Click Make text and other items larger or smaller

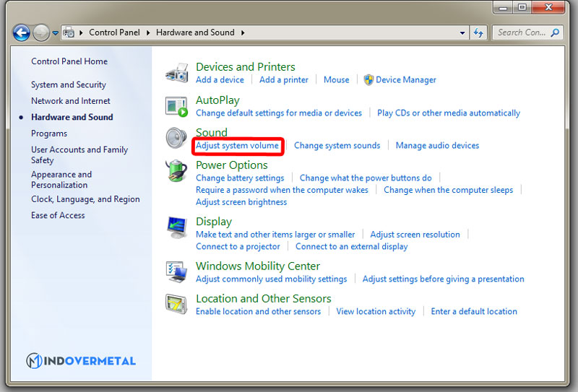pyautogui.click(x=275, y=235)
